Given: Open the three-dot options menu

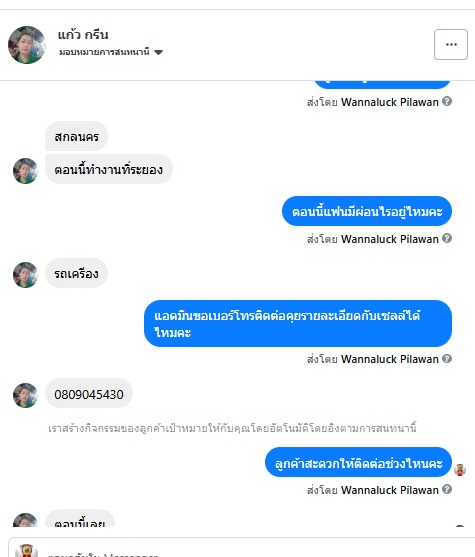Looking at the screenshot, I should coord(450,44).
